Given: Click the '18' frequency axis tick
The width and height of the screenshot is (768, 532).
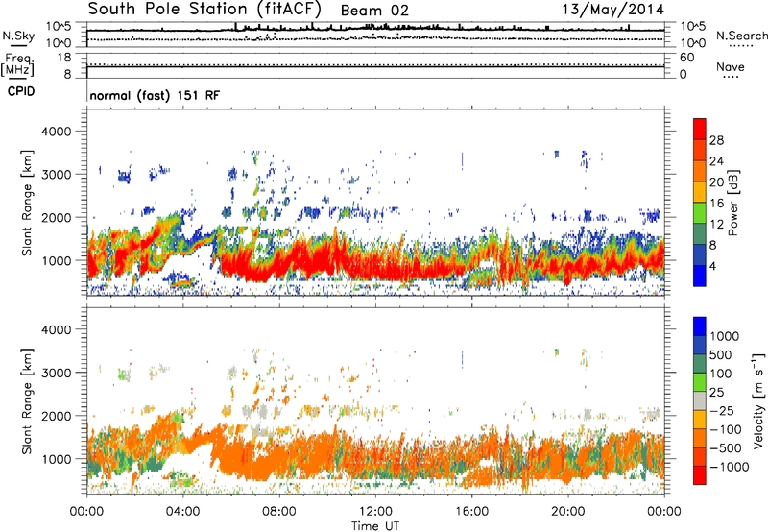Looking at the screenshot, I should (64, 58).
